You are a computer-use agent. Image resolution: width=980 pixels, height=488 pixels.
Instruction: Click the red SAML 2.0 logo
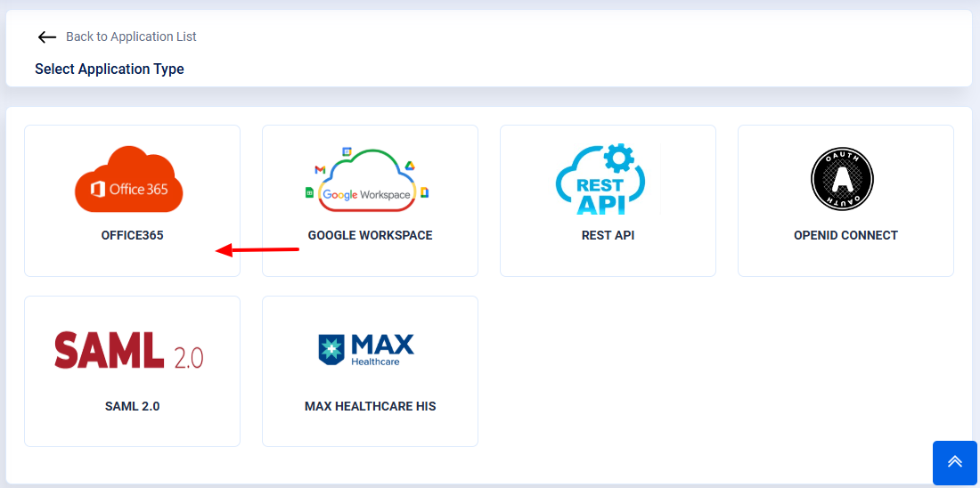point(129,351)
